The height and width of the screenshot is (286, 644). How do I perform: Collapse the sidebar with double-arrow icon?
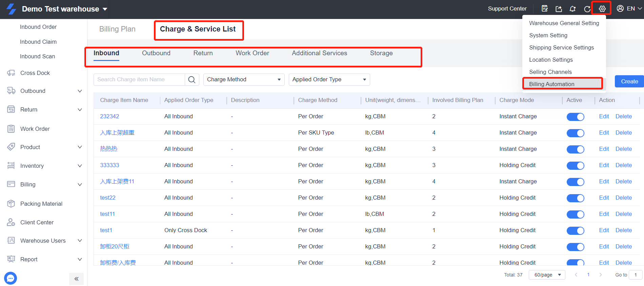click(x=77, y=279)
